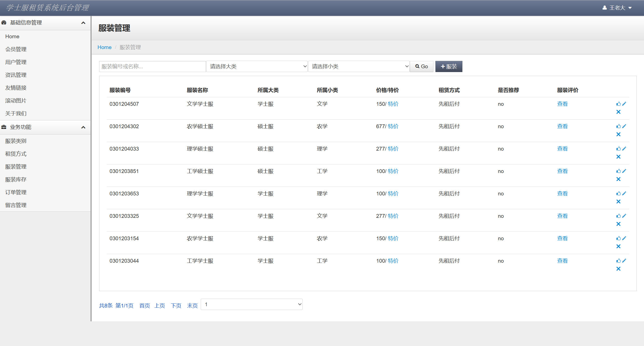Click thumbs-up recommend icon for 0301204507
644x346 pixels.
(x=618, y=104)
